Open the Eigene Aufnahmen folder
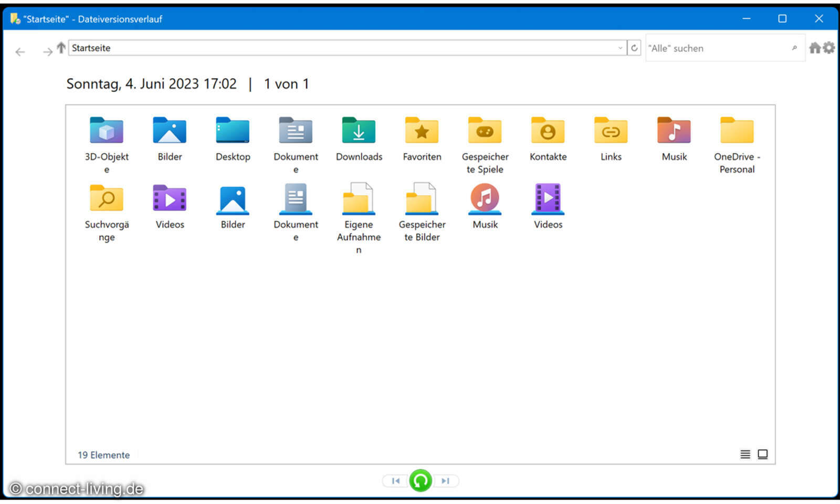 click(359, 199)
